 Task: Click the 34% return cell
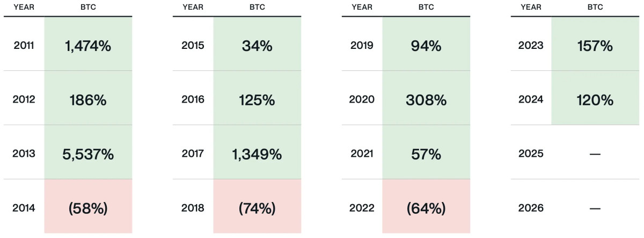pyautogui.click(x=257, y=46)
